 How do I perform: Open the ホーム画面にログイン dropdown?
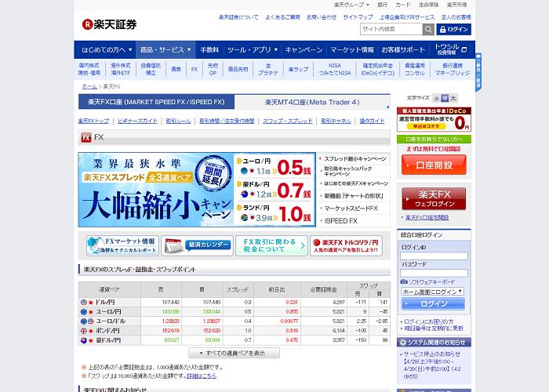[432, 292]
